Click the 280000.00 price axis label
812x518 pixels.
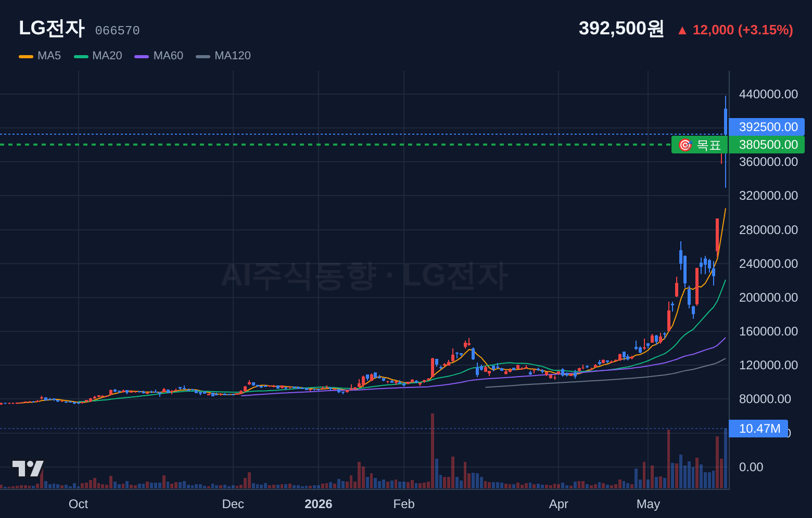click(x=768, y=230)
